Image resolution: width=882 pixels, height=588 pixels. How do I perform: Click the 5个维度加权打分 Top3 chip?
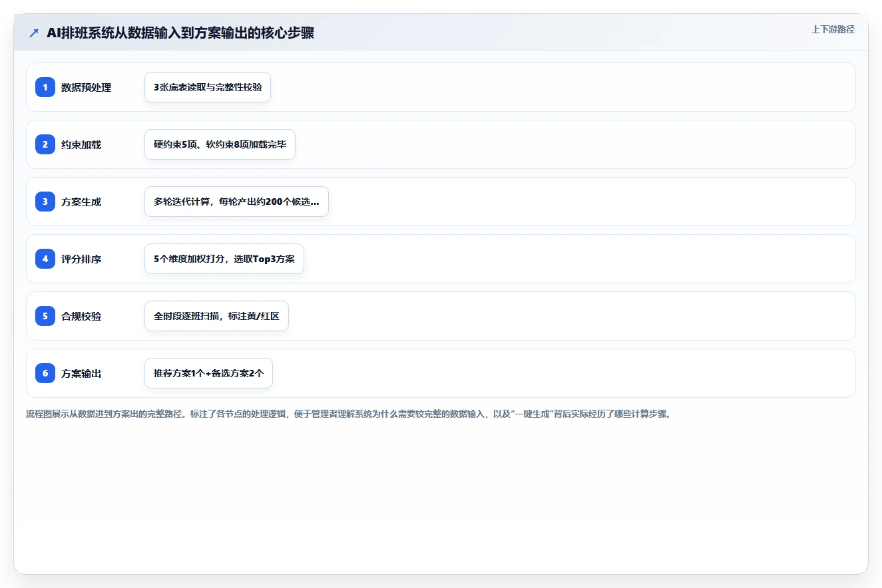tap(224, 259)
